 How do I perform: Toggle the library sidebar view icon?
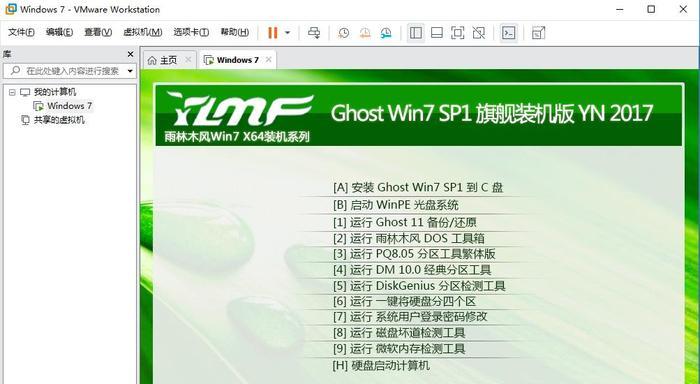416,33
